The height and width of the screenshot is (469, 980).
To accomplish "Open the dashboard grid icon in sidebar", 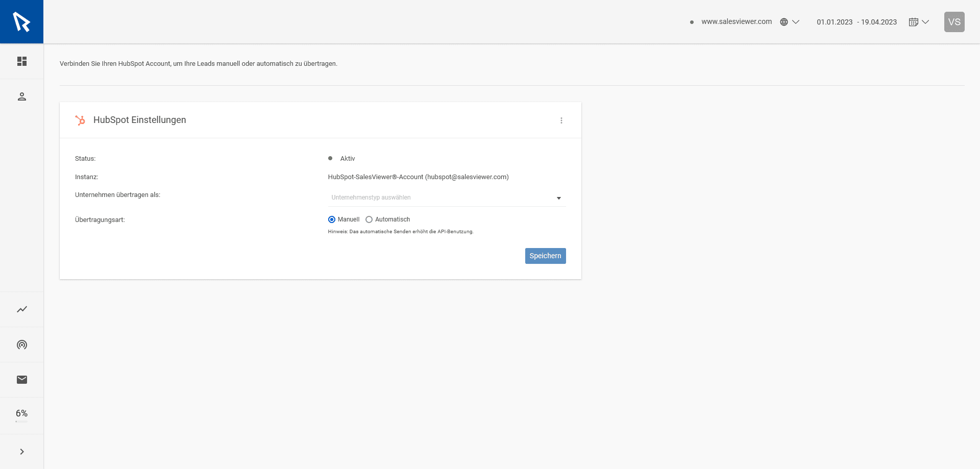I will coord(22,61).
